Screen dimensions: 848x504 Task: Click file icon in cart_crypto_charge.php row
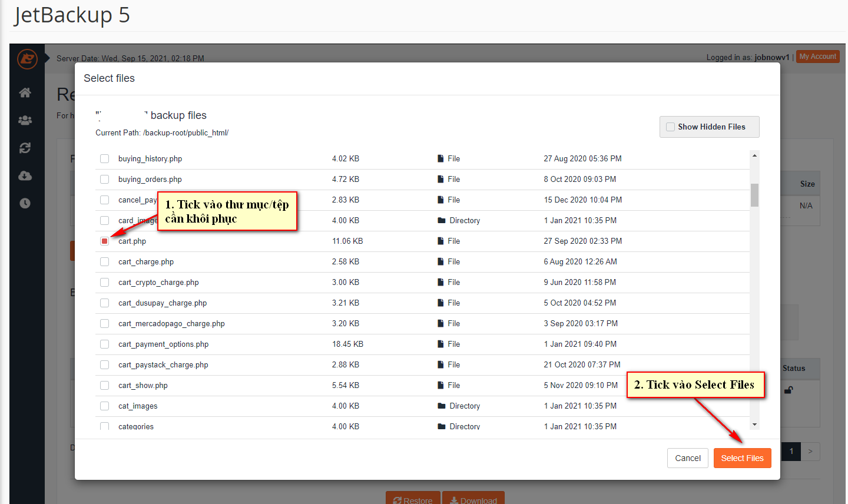pyautogui.click(x=440, y=282)
